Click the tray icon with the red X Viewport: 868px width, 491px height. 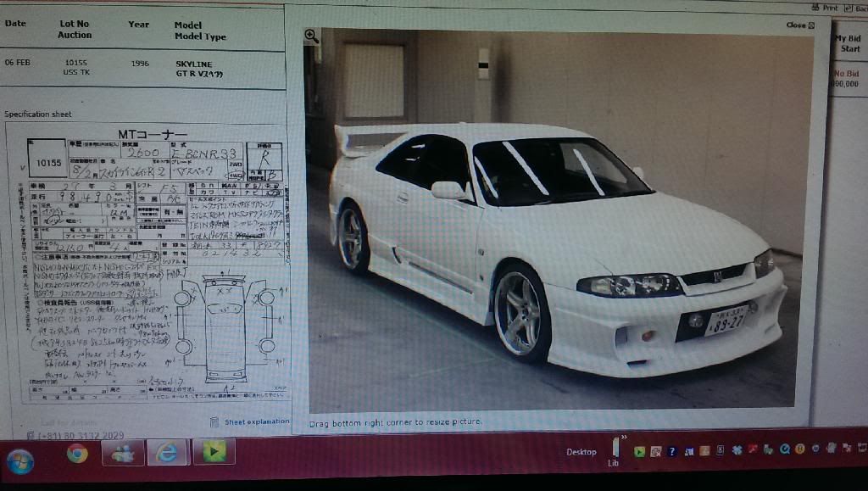point(847,447)
